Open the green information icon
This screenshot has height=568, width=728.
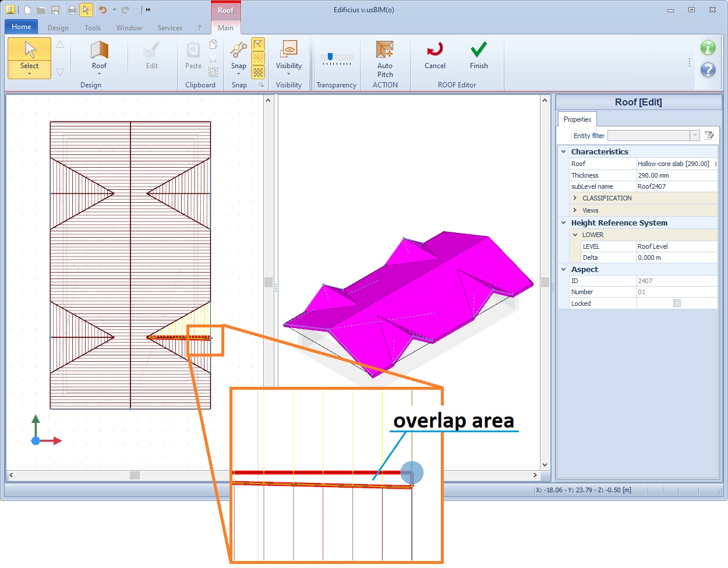coord(708,48)
